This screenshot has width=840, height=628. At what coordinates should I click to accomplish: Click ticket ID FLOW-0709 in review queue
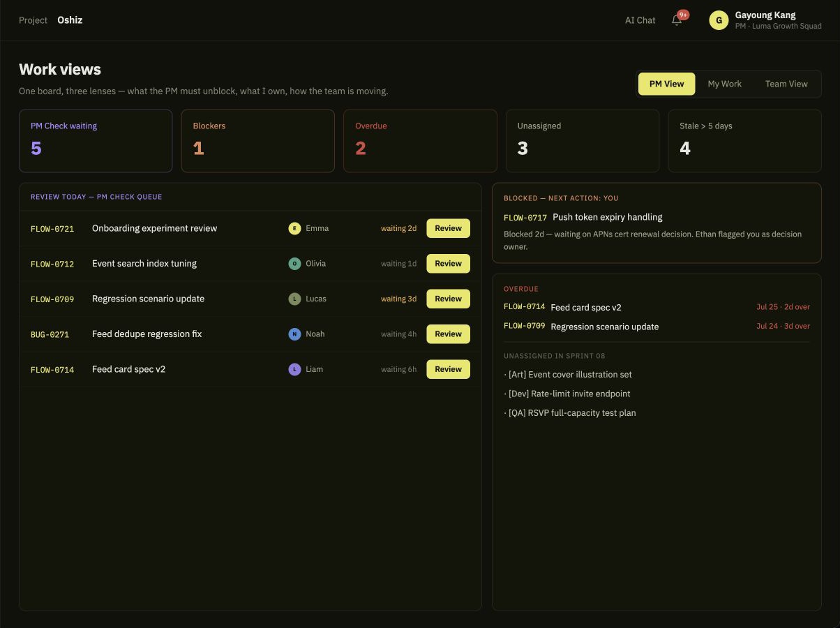pyautogui.click(x=52, y=299)
